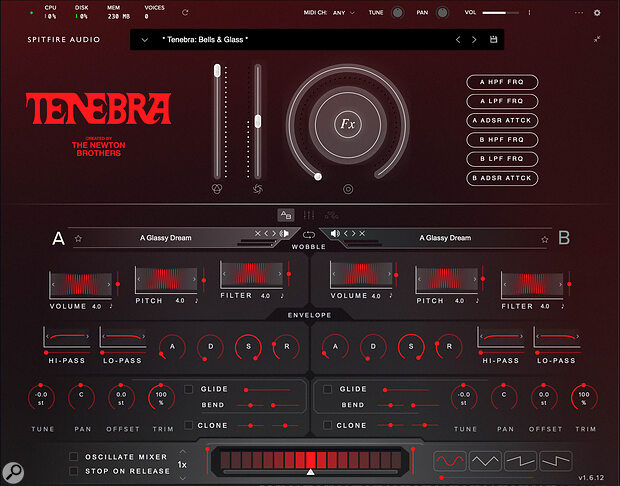Enable CLONE checkbox for layer B

pos(327,425)
